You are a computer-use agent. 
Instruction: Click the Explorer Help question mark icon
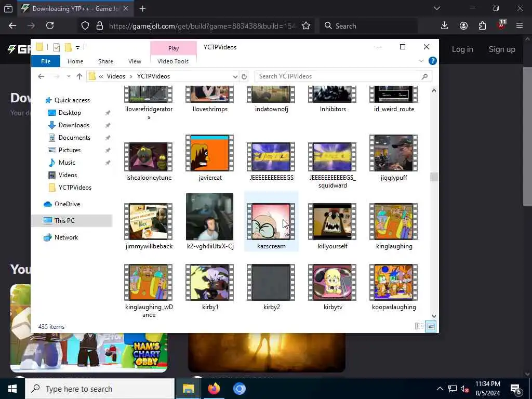coord(433,61)
